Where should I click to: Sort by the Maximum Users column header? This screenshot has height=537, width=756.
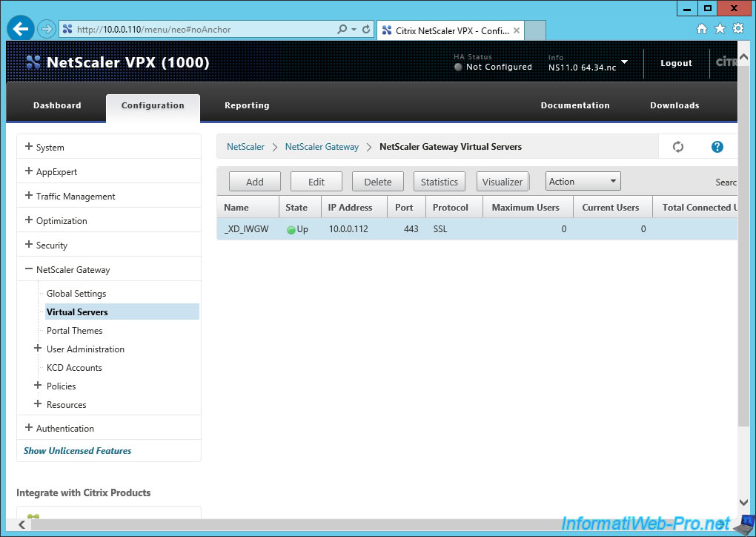click(x=528, y=208)
